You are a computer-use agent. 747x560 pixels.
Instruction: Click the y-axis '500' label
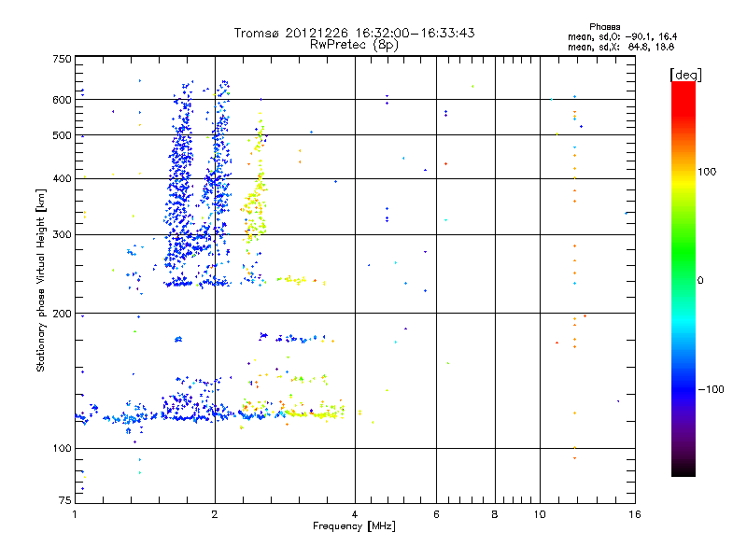coord(62,135)
